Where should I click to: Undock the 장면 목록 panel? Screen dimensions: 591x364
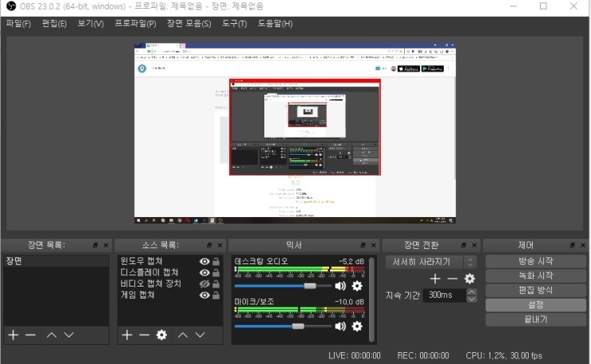95,245
